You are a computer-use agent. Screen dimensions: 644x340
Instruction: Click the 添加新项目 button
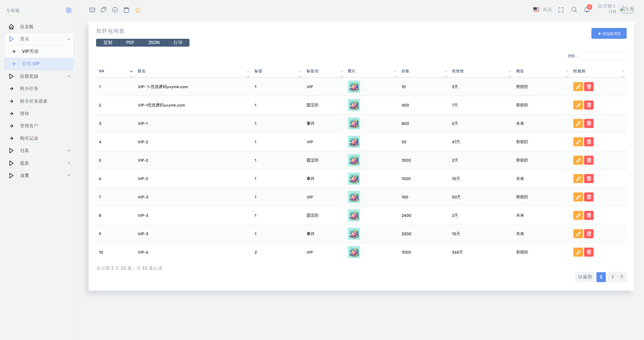click(x=609, y=33)
